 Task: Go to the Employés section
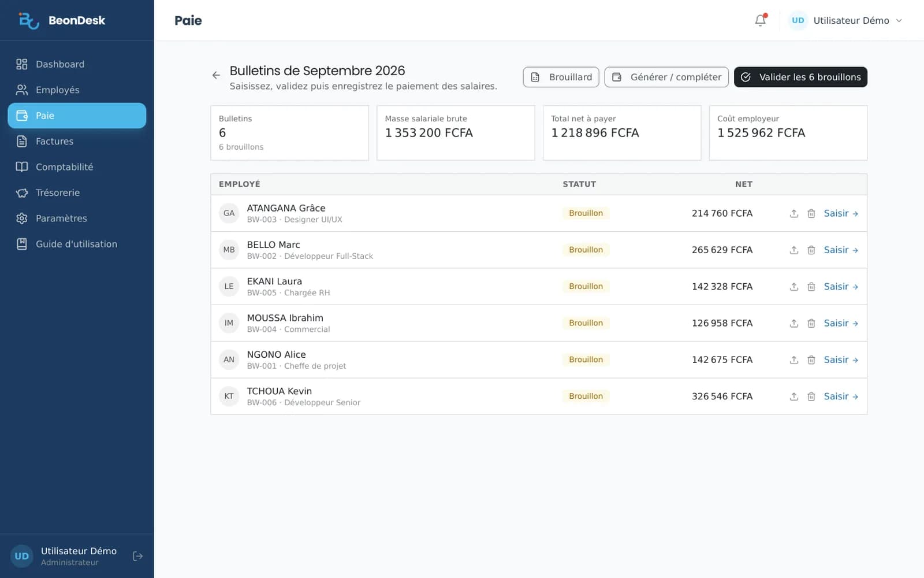pyautogui.click(x=77, y=90)
